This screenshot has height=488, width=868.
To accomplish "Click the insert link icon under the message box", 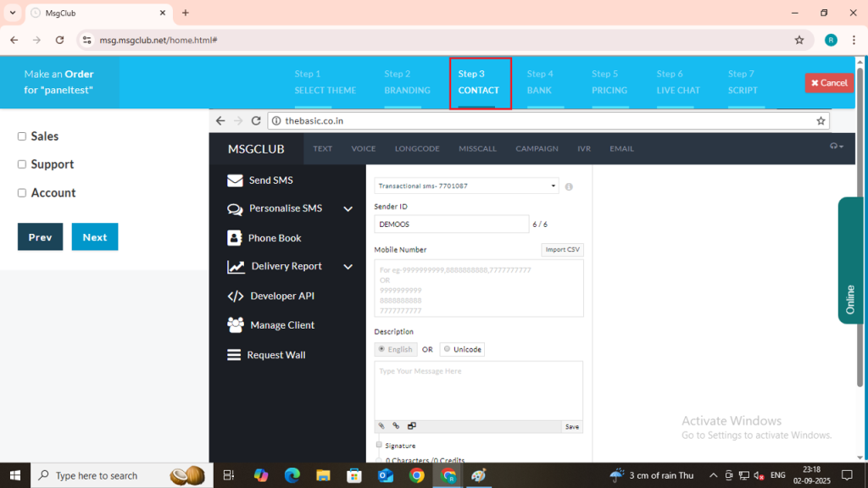I will tap(396, 426).
